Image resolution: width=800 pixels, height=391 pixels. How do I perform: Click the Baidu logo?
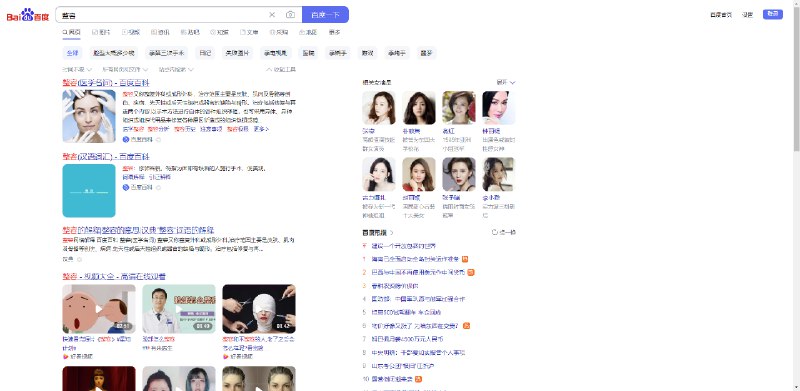[x=28, y=15]
